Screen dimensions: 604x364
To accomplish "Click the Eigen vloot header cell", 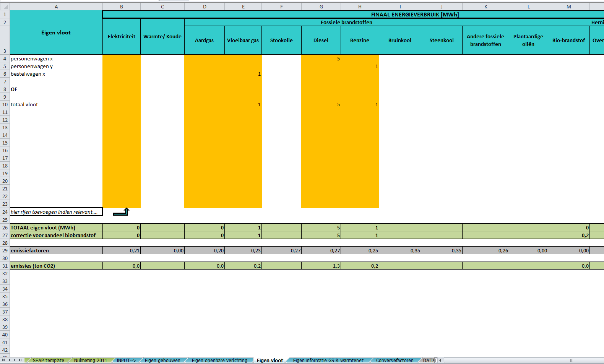I will coord(56,32).
